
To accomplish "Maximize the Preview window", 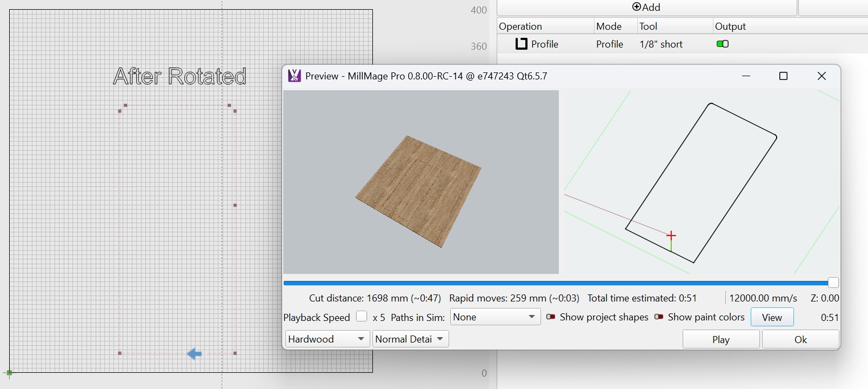I will tap(783, 76).
